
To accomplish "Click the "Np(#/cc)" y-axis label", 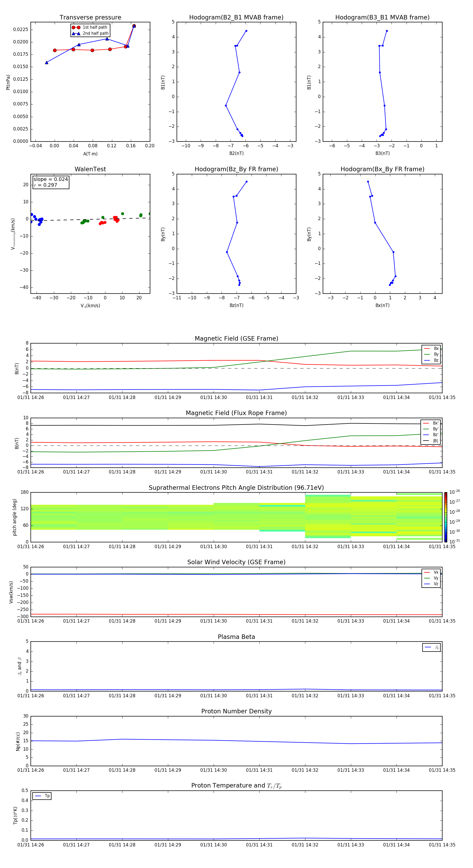I will (x=18, y=741).
